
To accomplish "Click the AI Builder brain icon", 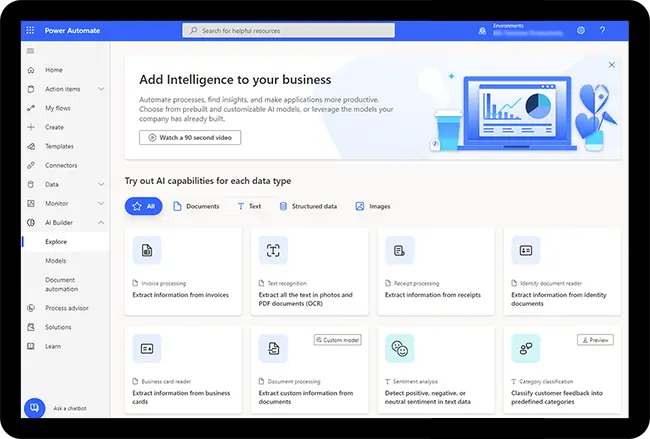I will (x=31, y=223).
